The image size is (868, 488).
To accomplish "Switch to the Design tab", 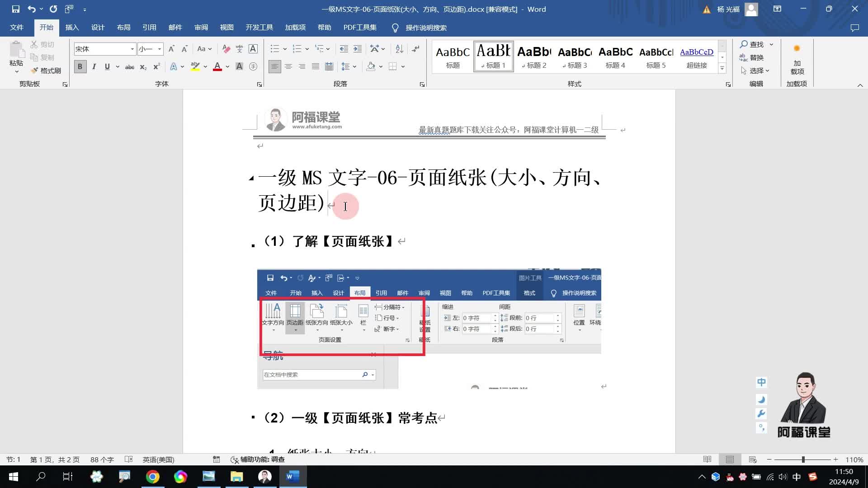I will (x=98, y=28).
